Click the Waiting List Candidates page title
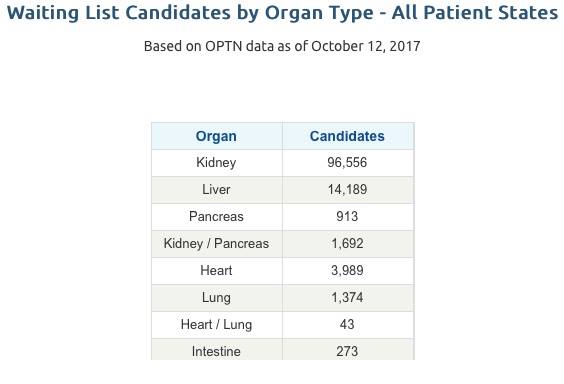This screenshot has width=564, height=384. point(282,13)
